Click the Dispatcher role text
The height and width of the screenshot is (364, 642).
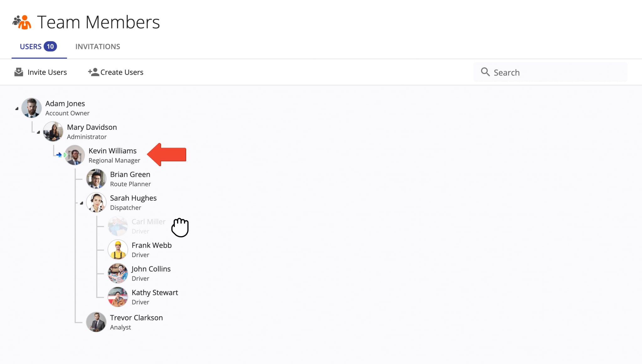click(125, 208)
